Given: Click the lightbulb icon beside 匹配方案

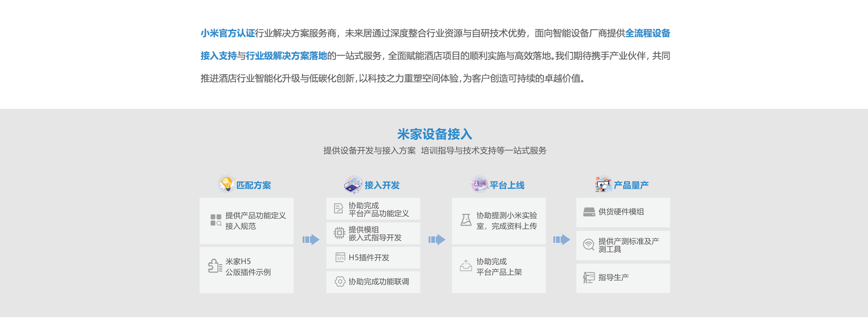Looking at the screenshot, I should click(226, 183).
